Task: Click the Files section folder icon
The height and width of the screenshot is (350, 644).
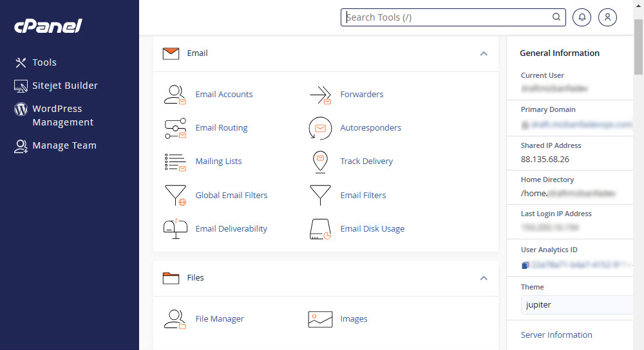Action: [x=171, y=278]
